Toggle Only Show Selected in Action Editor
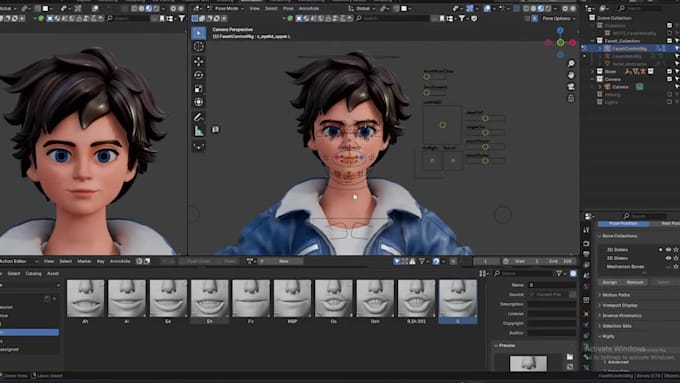 pyautogui.click(x=397, y=261)
